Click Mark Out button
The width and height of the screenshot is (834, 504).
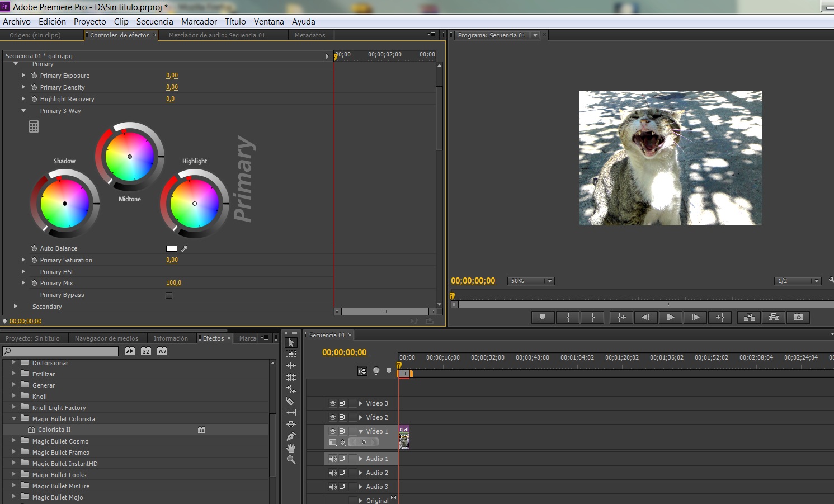592,317
